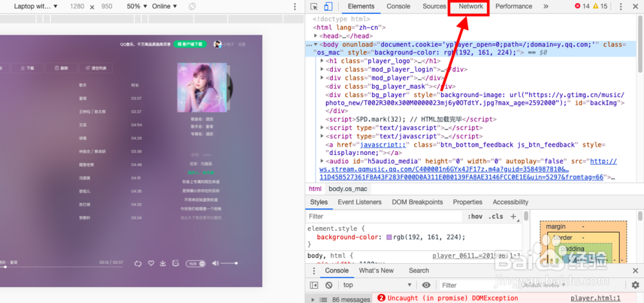Mute with the speaker volume icon
Screen dimensions: 644x303
[x=215, y=263]
